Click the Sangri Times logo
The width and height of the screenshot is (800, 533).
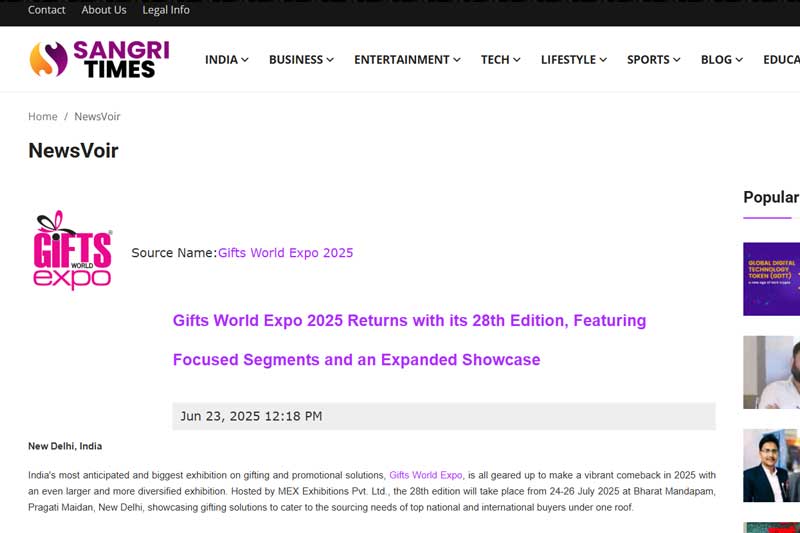(x=99, y=59)
